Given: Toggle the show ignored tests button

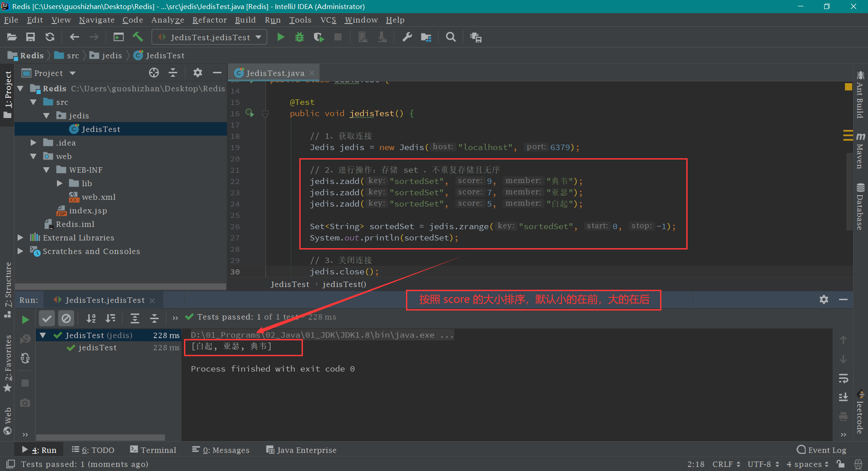Looking at the screenshot, I should tap(66, 318).
